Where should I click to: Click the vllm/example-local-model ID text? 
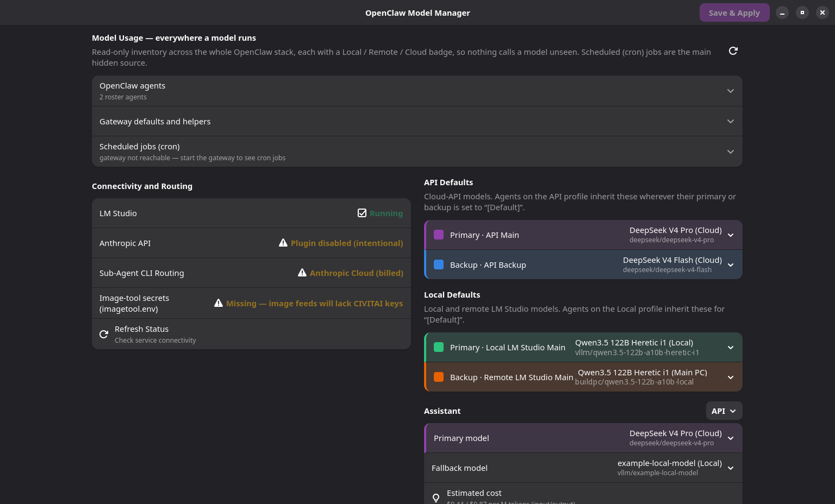tap(658, 473)
